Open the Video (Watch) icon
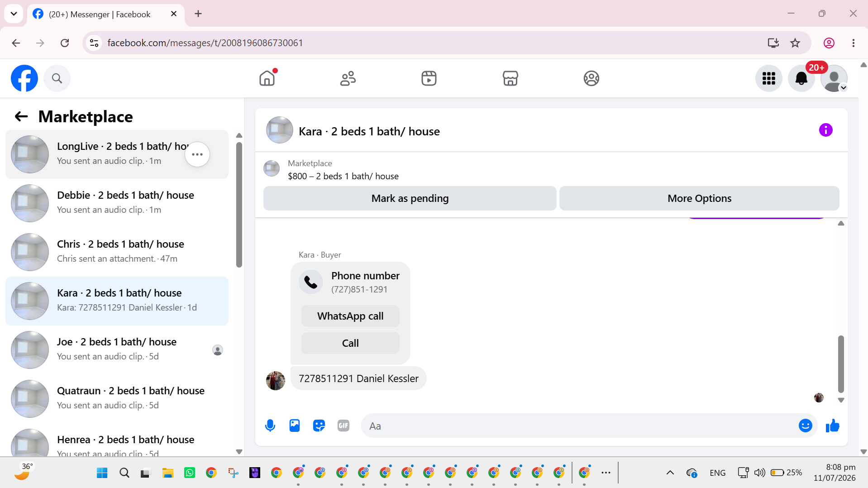The width and height of the screenshot is (868, 488). click(429, 78)
